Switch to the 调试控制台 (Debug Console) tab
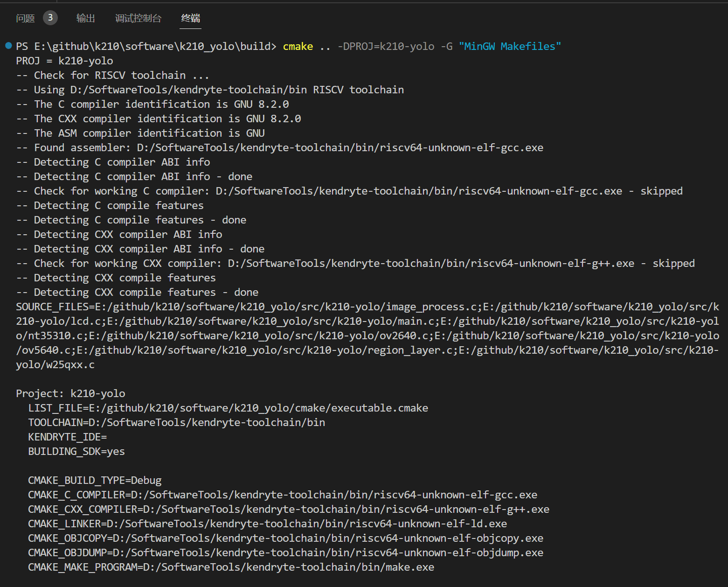This screenshot has height=587, width=728. pos(138,18)
